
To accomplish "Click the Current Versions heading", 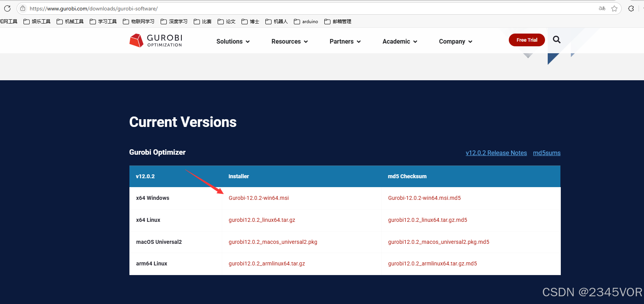I will (183, 122).
